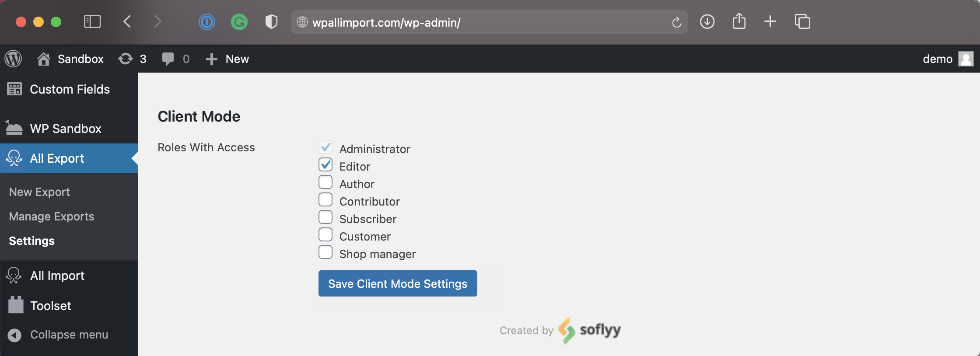This screenshot has height=356, width=980.
Task: Enable the Author role checkbox
Action: click(325, 182)
